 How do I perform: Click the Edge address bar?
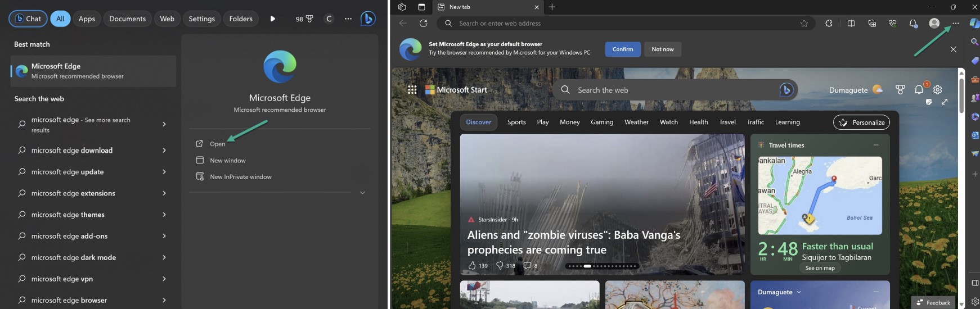tap(626, 23)
